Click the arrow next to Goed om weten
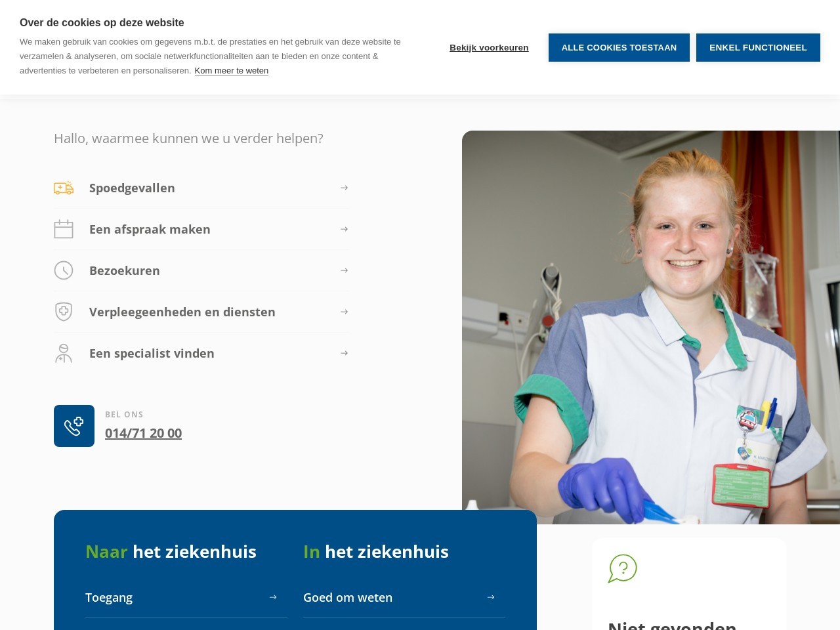840x630 pixels. [x=491, y=597]
